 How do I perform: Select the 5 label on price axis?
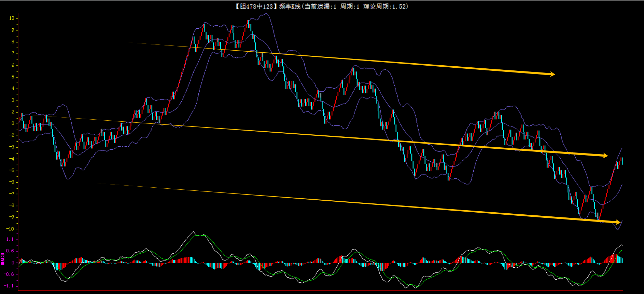tap(13, 77)
